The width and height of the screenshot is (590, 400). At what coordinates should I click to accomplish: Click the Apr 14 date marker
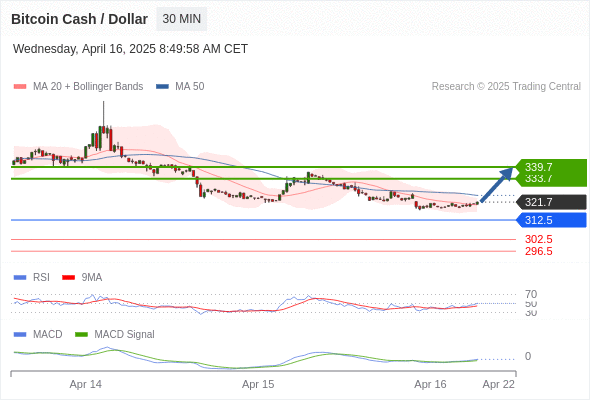coord(86,385)
